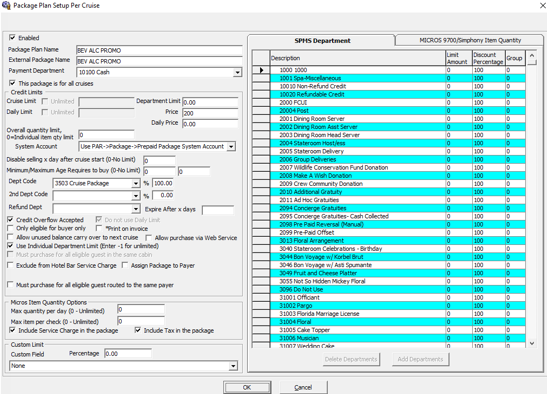Click Department Limit input field
This screenshot has width=547, height=394.
(210, 102)
